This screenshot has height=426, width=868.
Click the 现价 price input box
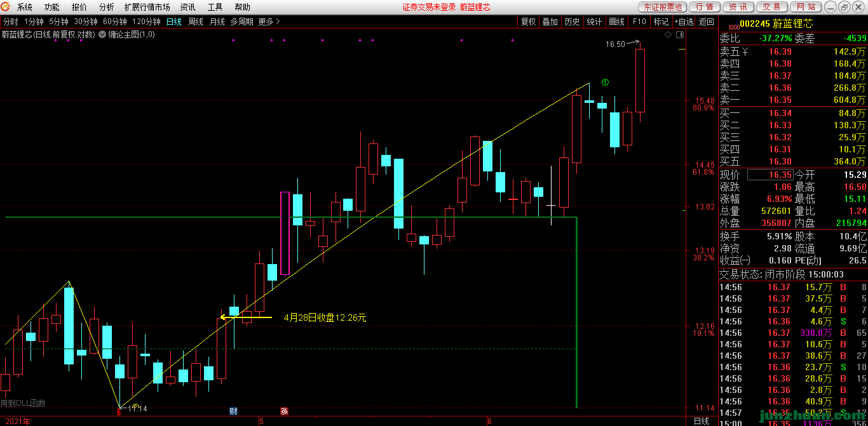point(770,175)
